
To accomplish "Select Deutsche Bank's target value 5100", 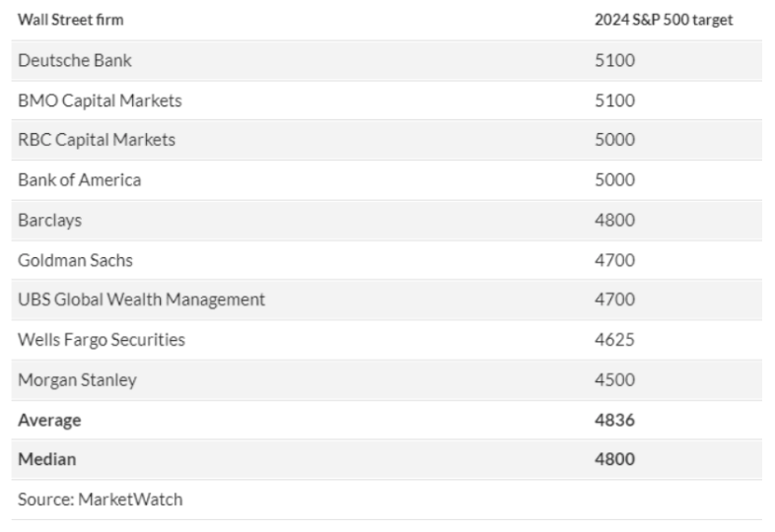I will click(614, 60).
